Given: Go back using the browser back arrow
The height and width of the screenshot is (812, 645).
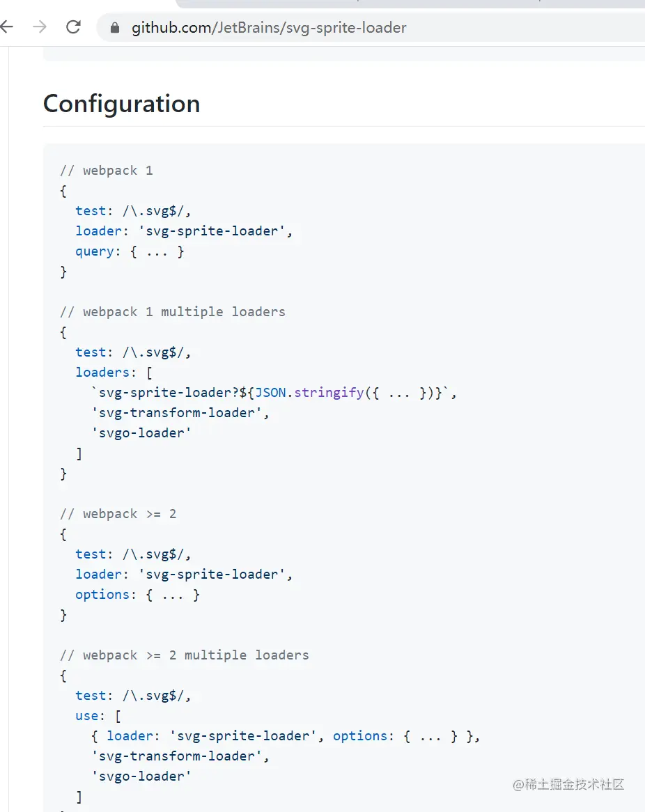Looking at the screenshot, I should click(x=6, y=27).
